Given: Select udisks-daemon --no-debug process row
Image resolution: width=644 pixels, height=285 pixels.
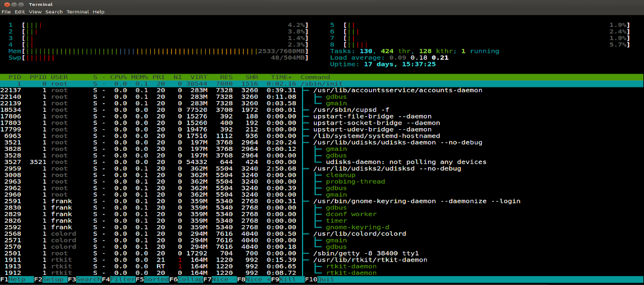Looking at the screenshot, I should tap(322, 142).
